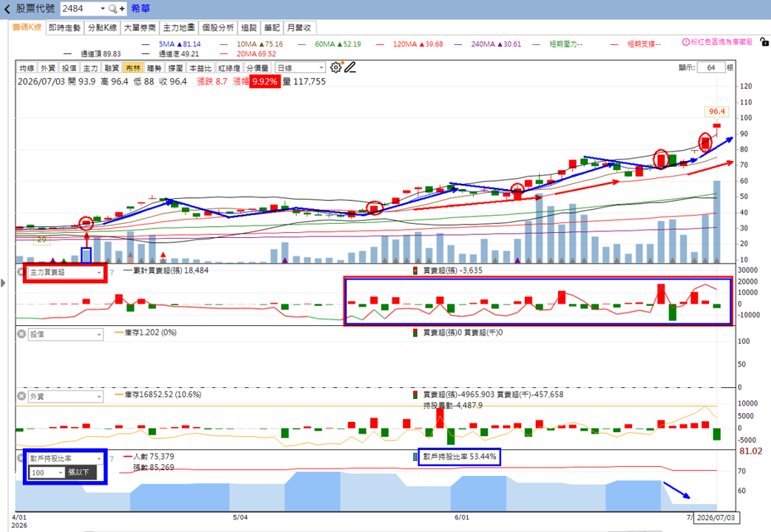Open help for 散戶持股比率
771x532 pixels.
[112, 458]
